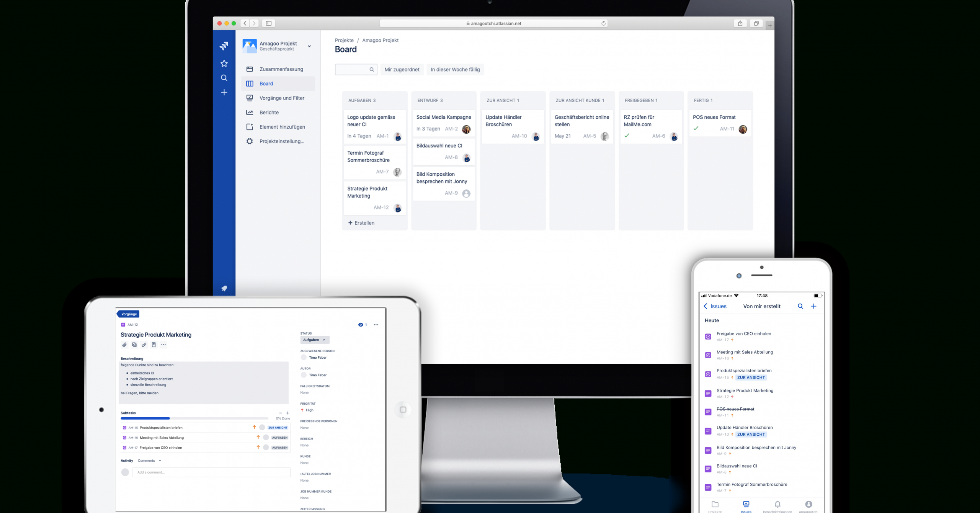Click the Projekte breadcrumb link

(x=344, y=40)
